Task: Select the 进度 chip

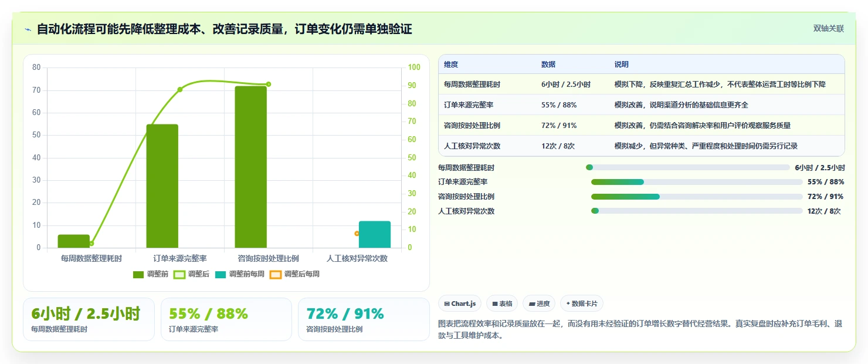Action: pos(539,304)
